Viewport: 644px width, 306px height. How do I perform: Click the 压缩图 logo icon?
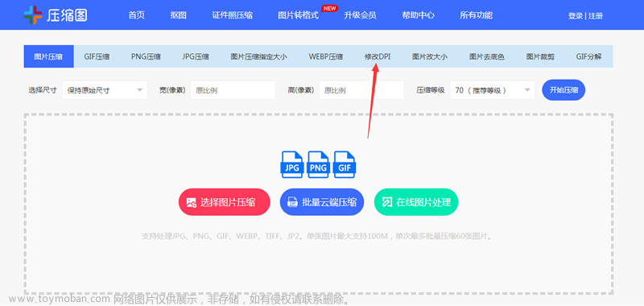pos(33,15)
